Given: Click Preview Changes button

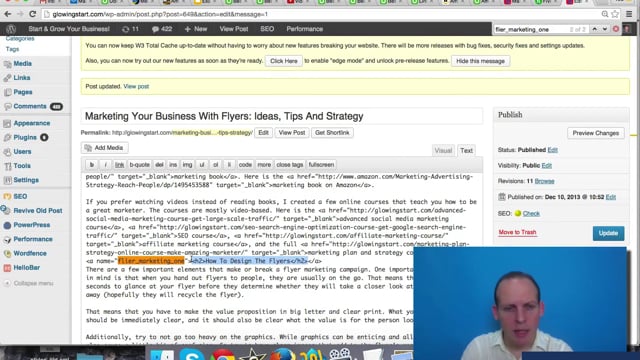Looking at the screenshot, I should [x=596, y=133].
